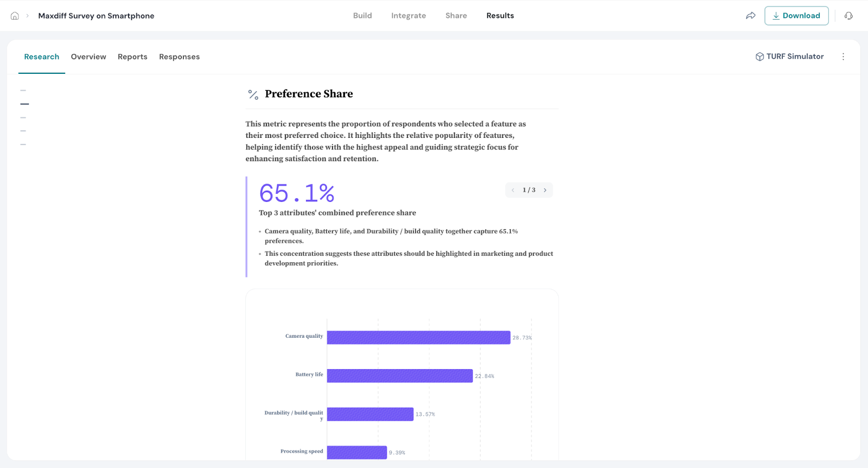Open the Reports tab
Screen dimensions: 868x468
(132, 57)
